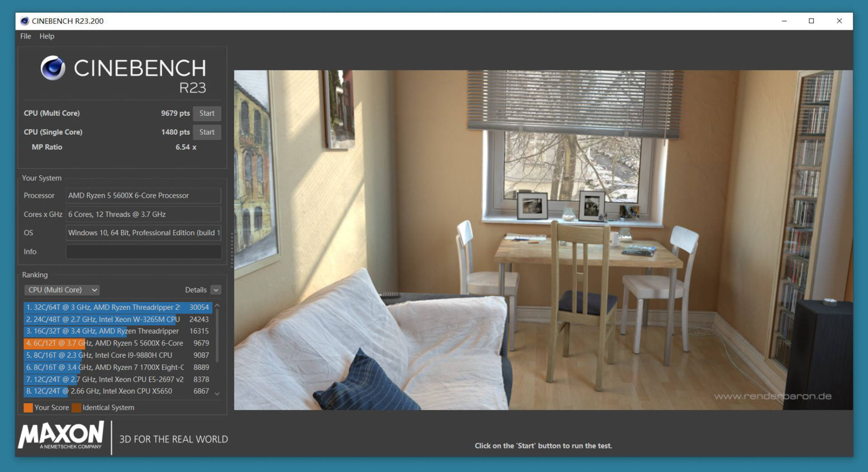The height and width of the screenshot is (472, 868).
Task: Open the CPU (Multi Core) ranking dropdown
Action: [x=62, y=290]
